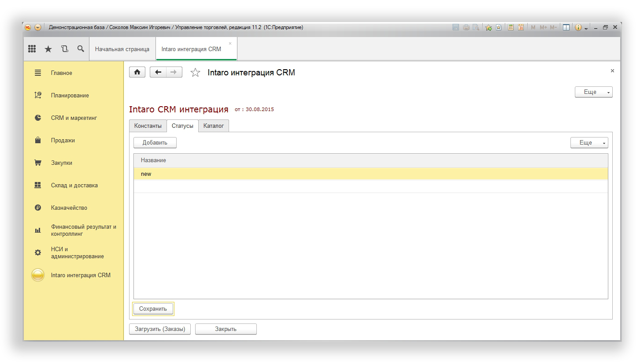The image size is (644, 364).
Task: Click the Финансовый результат bar-chart icon
Action: click(38, 230)
